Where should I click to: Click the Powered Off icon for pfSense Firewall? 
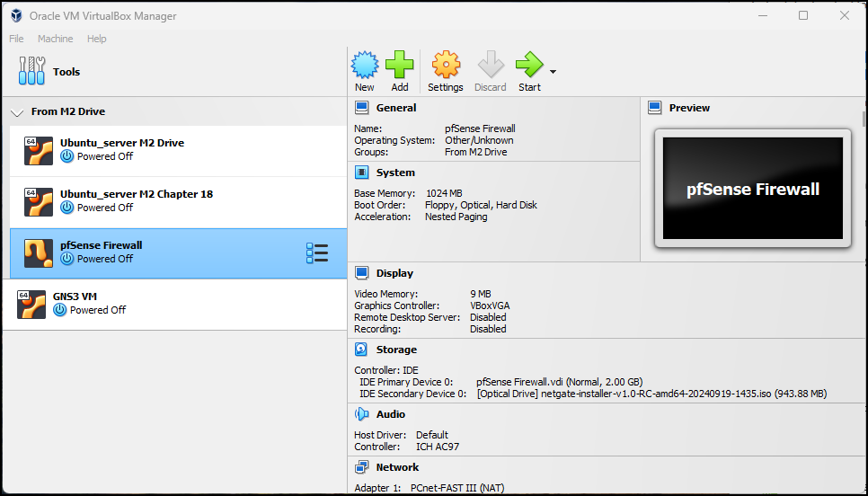tap(67, 259)
